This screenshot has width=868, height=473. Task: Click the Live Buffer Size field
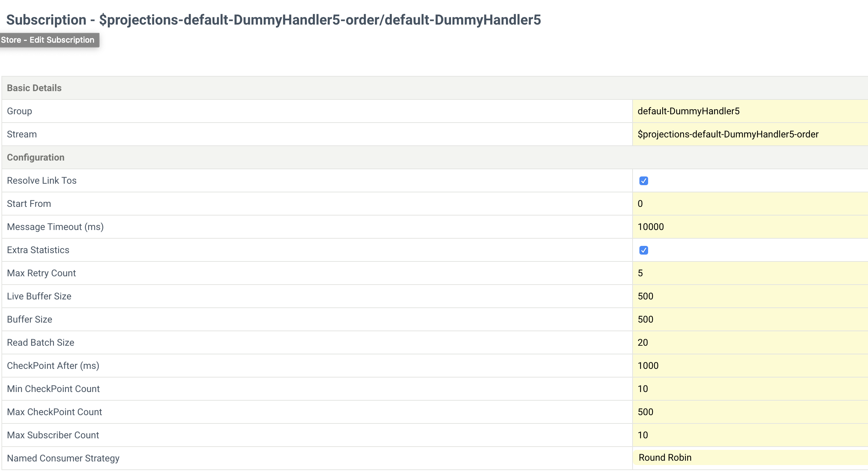click(750, 296)
